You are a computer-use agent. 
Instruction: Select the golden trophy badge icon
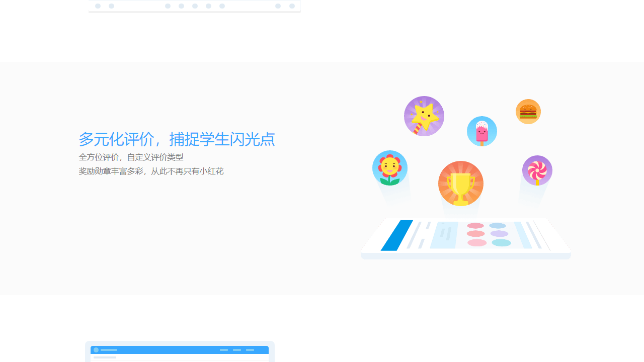pos(460,184)
